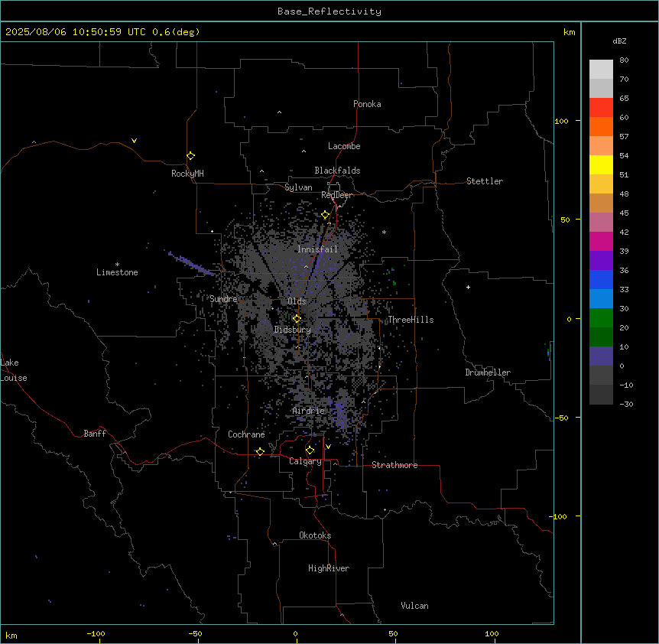
Task: Pick the red swatch between 65 and 60
Action: [601, 107]
